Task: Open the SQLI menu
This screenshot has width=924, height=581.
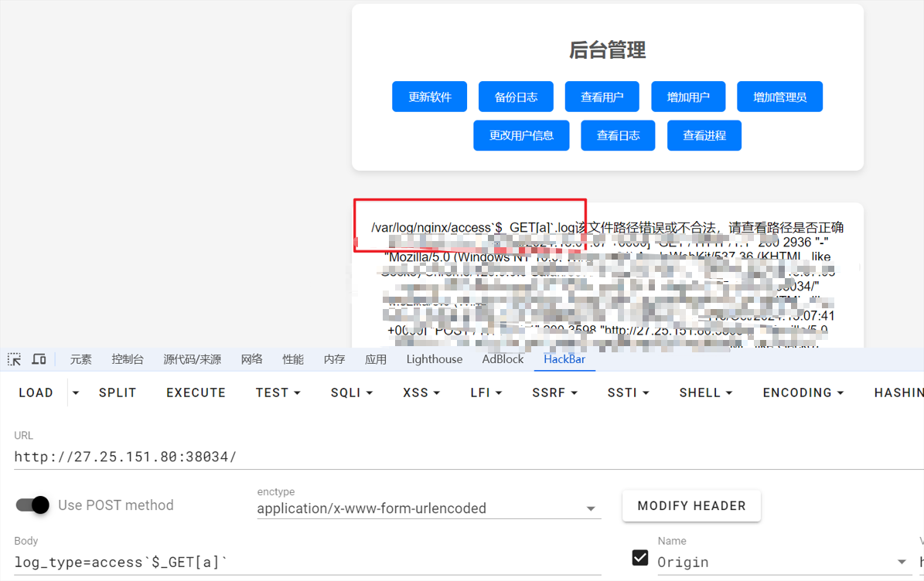Action: click(351, 392)
